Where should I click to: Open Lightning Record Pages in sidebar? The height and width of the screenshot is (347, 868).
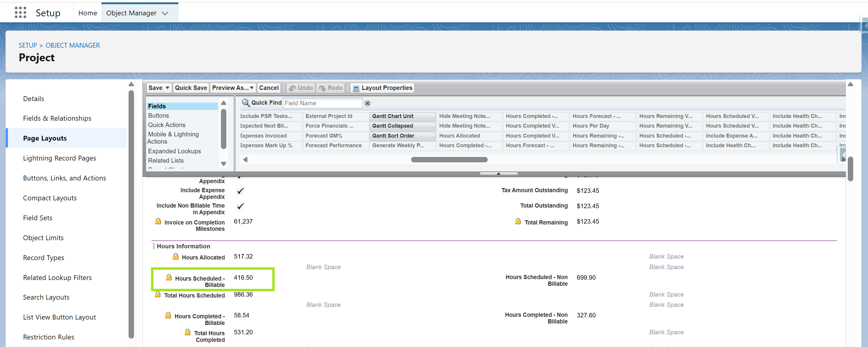coord(59,158)
